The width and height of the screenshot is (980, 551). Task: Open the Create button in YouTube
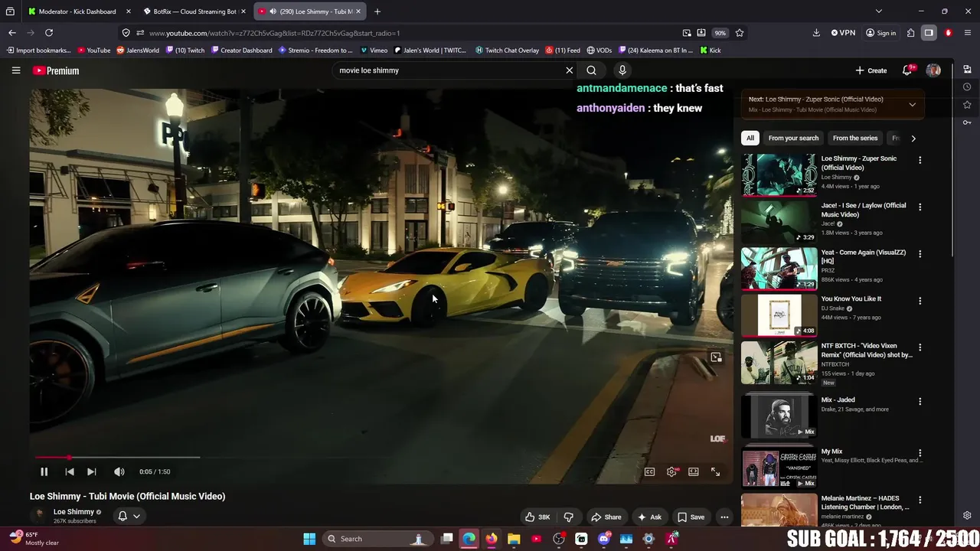pyautogui.click(x=871, y=70)
